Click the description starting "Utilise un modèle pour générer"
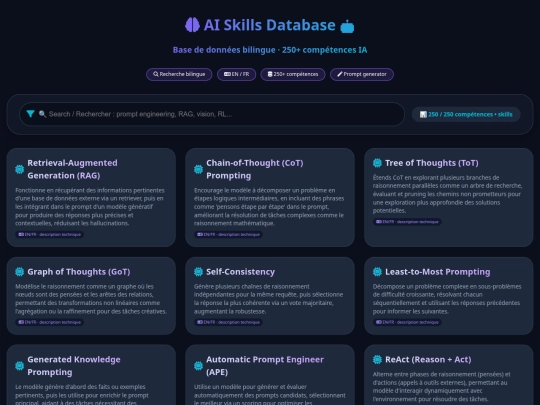Screen dimensions: 540x405 point(270,394)
